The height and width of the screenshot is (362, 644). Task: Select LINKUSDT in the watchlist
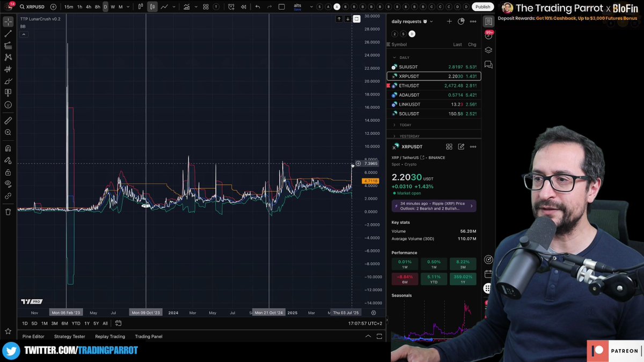click(434, 104)
